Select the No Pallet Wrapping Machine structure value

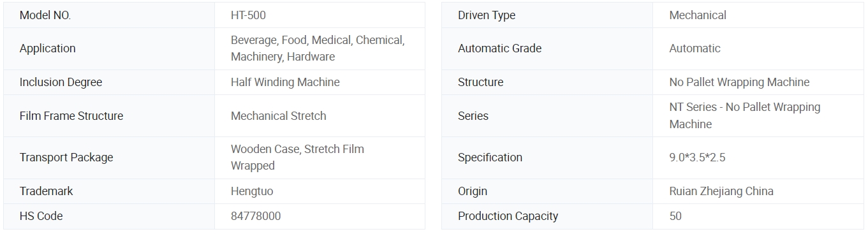point(739,82)
